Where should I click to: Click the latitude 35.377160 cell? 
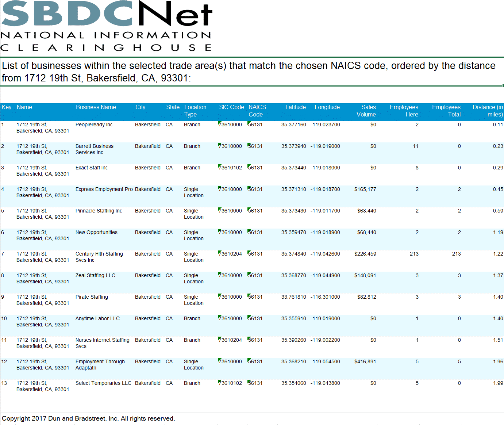coord(294,125)
